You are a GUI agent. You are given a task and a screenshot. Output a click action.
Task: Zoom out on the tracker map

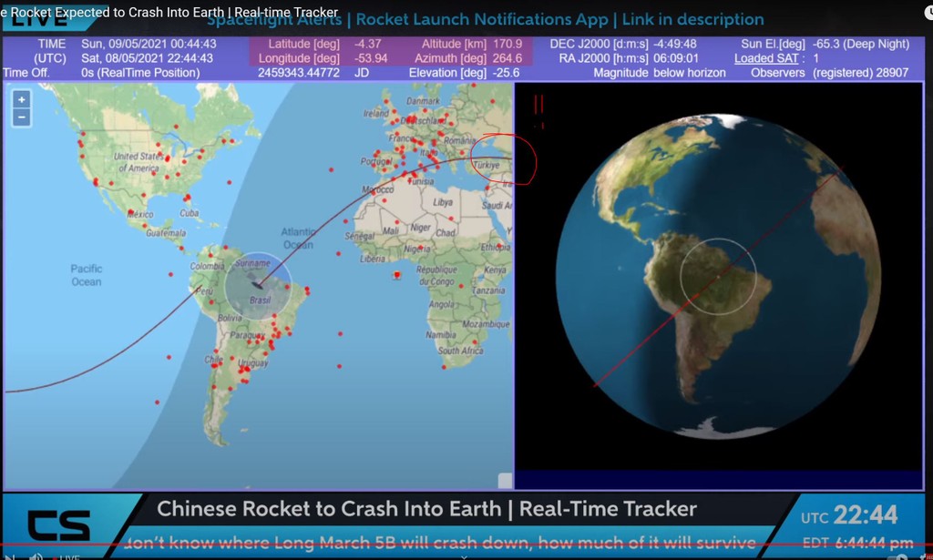point(22,117)
